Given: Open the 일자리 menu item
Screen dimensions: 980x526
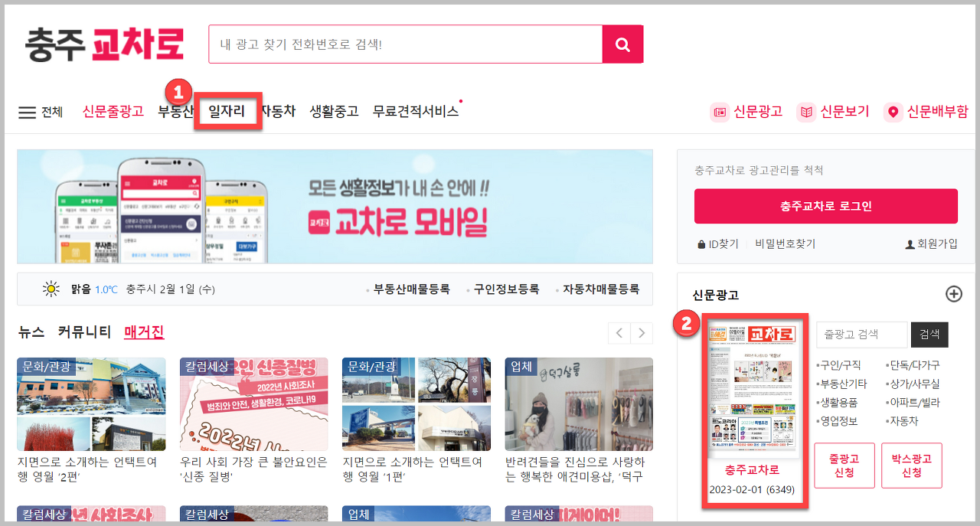Looking at the screenshot, I should tap(227, 111).
